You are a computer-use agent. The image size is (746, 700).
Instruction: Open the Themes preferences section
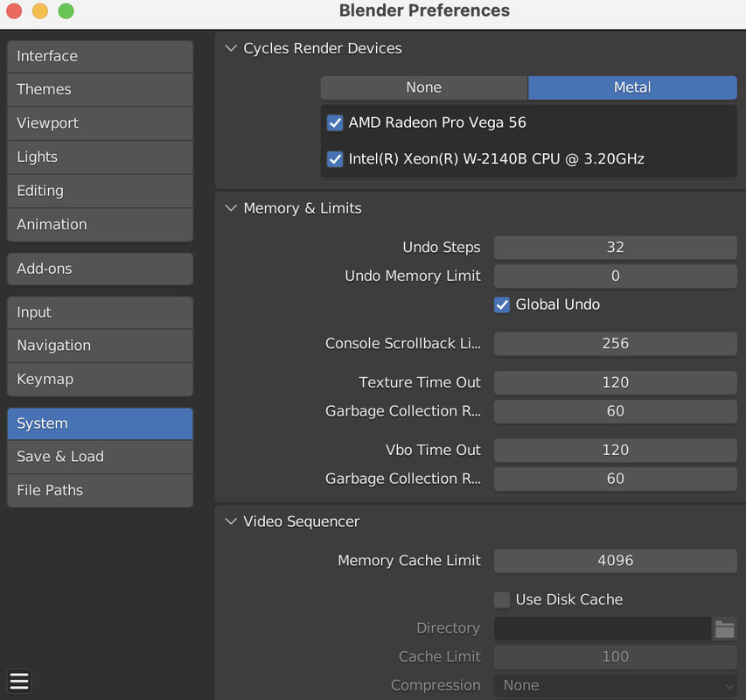(100, 89)
